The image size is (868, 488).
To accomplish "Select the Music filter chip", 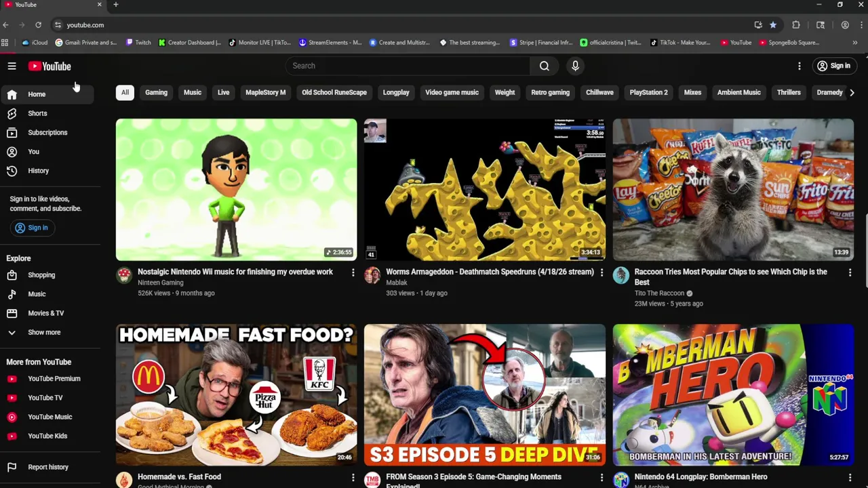I will coord(193,92).
